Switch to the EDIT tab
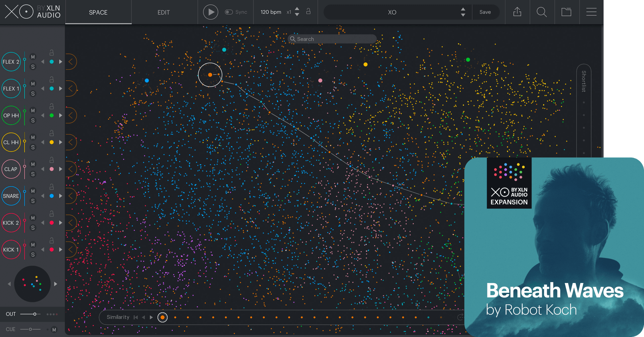This screenshot has width=644, height=337. [x=164, y=12]
